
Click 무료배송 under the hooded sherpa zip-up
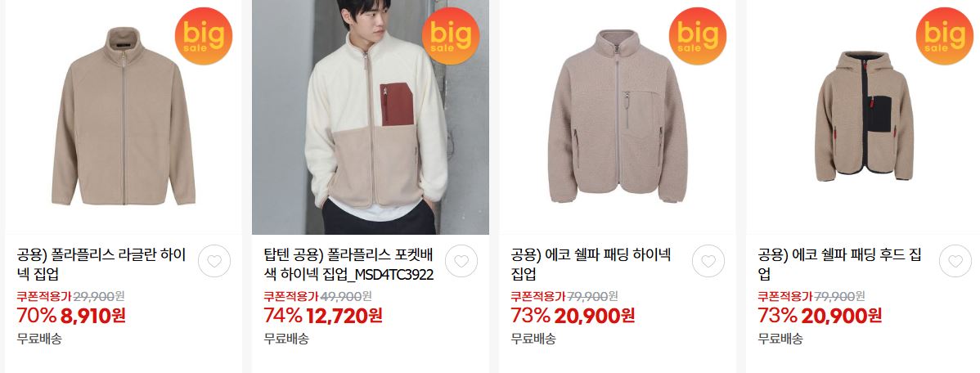[780, 339]
